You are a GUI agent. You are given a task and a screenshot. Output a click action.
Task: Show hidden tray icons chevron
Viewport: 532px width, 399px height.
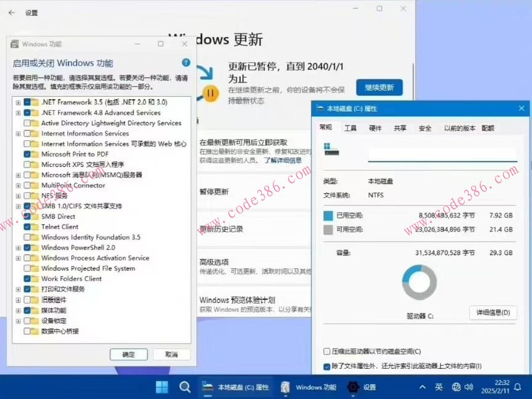(x=422, y=387)
